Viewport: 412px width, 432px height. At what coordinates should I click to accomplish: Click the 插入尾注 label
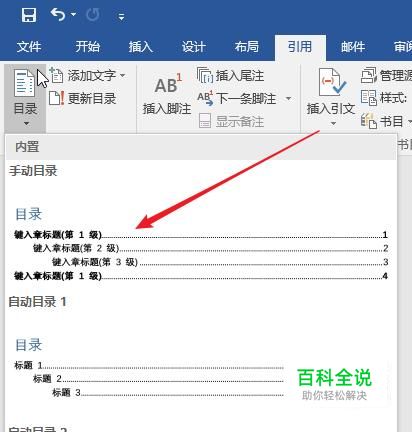click(x=240, y=76)
